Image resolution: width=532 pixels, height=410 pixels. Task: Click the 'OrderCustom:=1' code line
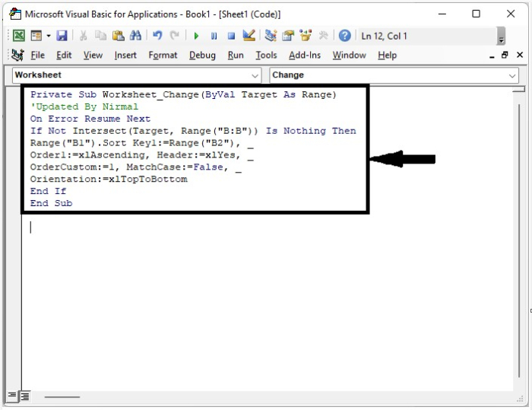(136, 167)
